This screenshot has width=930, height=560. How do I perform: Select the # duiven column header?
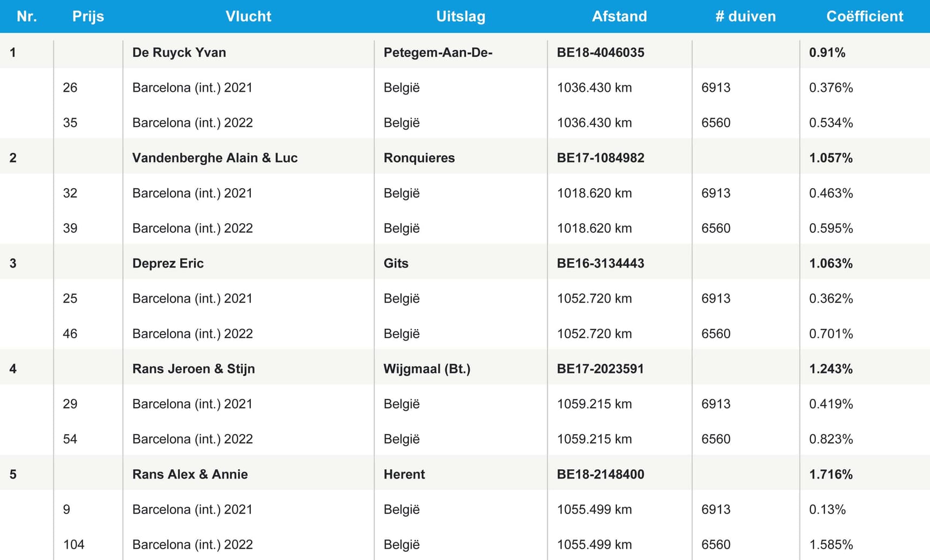click(x=745, y=16)
